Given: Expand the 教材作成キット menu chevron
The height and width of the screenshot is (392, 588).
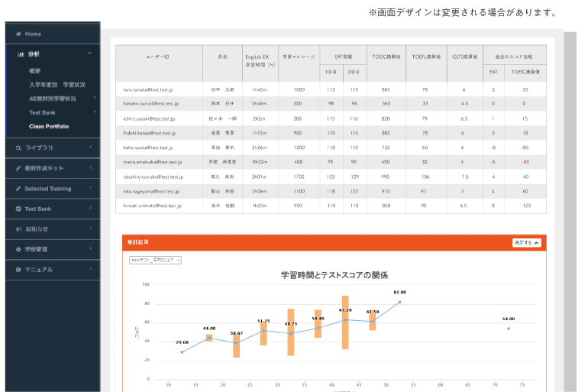Looking at the screenshot, I should click(x=90, y=167).
